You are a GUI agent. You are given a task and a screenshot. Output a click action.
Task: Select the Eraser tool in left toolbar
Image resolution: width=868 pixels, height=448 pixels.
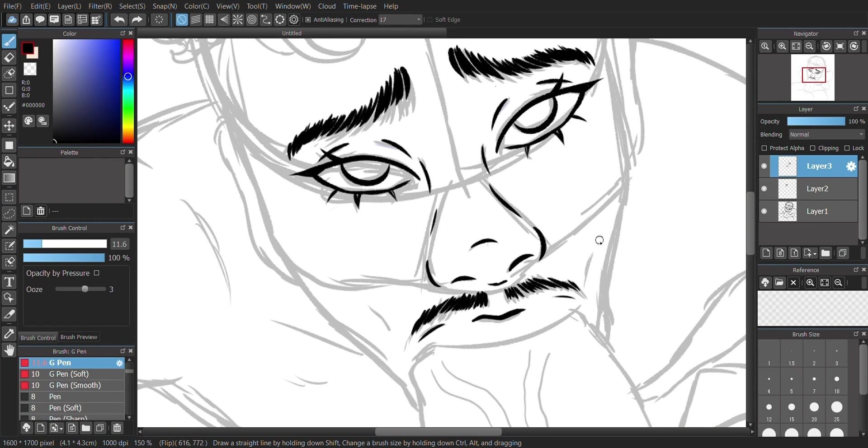[x=9, y=58]
